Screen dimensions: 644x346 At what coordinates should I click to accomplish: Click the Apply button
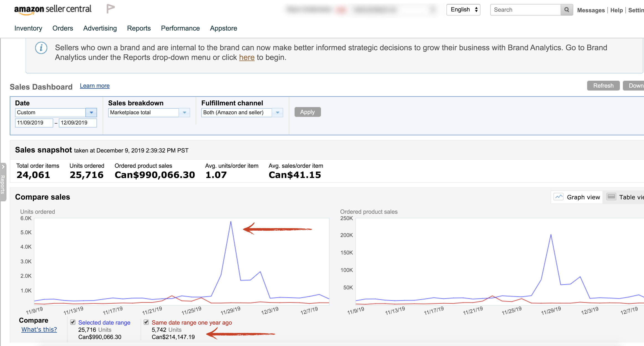click(x=308, y=112)
